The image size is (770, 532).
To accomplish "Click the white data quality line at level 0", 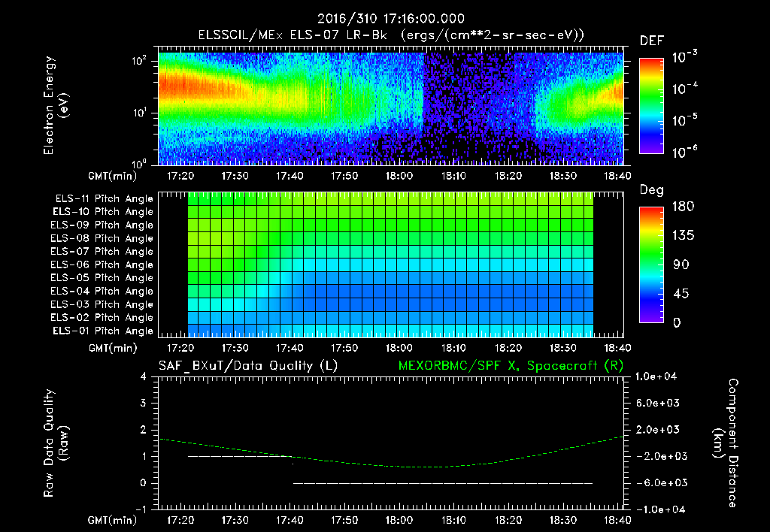I will point(443,483).
